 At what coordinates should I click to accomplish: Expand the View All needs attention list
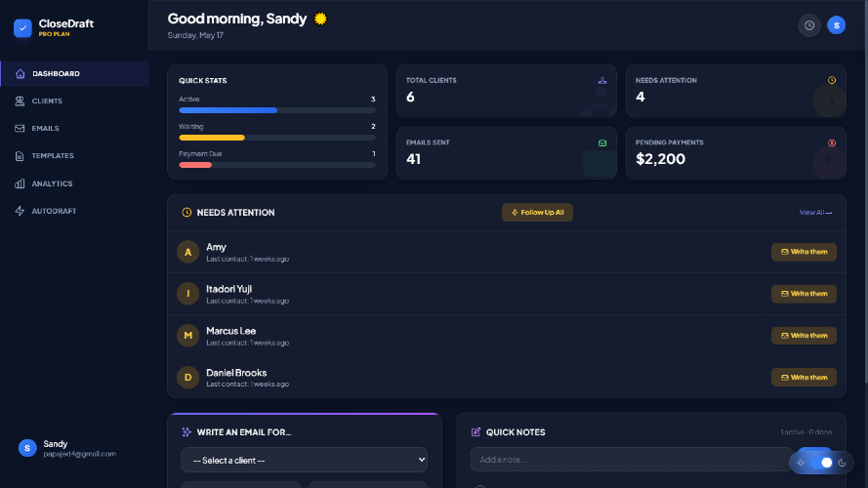coord(815,213)
